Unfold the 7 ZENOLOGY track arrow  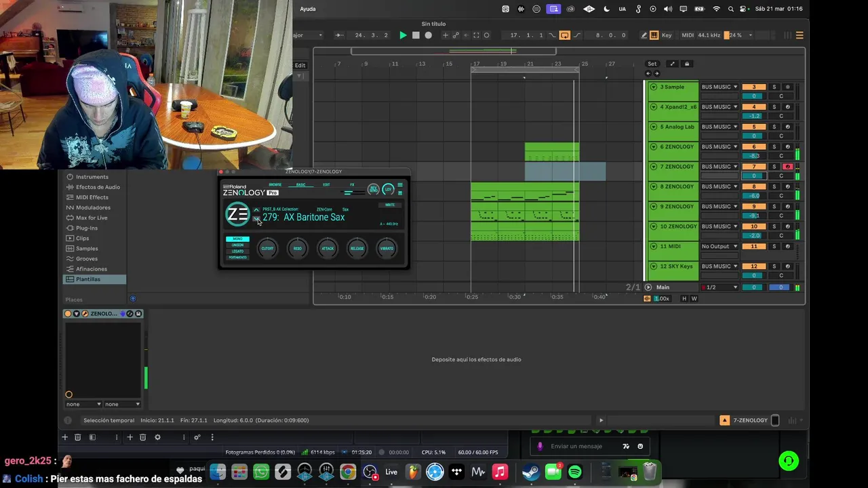click(x=653, y=167)
